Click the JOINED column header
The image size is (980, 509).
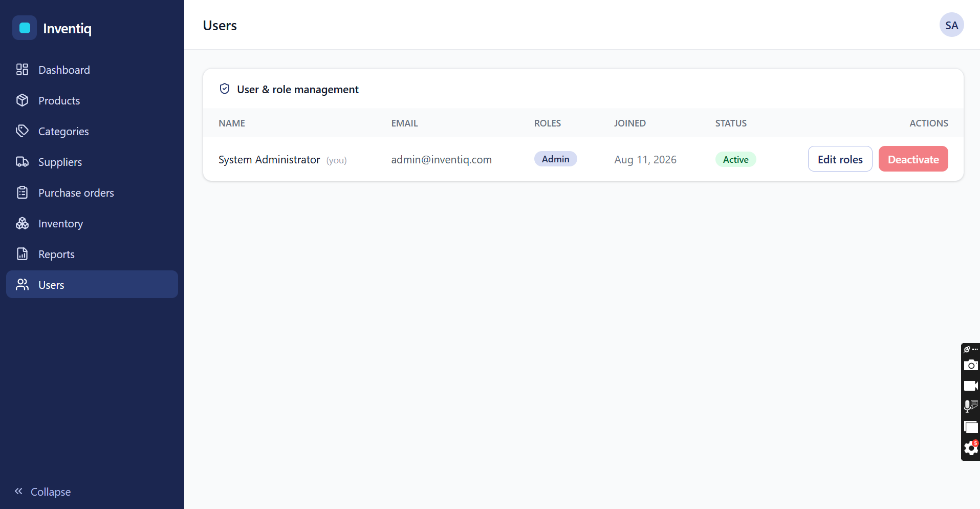pos(629,123)
